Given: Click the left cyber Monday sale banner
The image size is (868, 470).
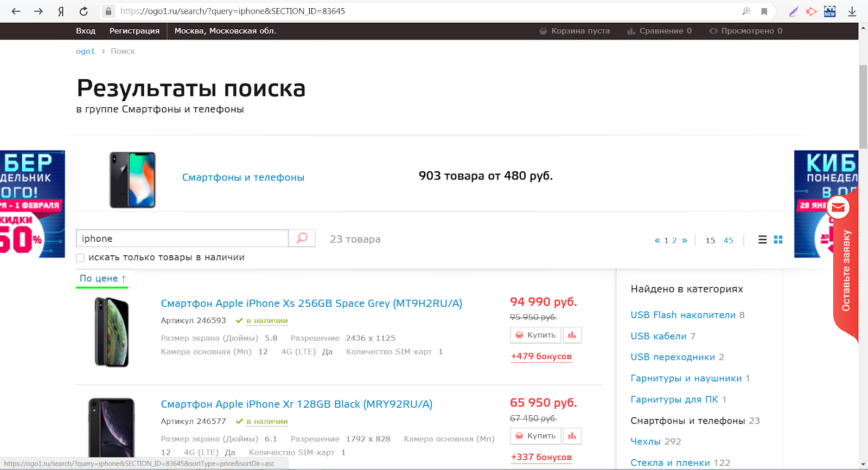Looking at the screenshot, I should (x=33, y=204).
